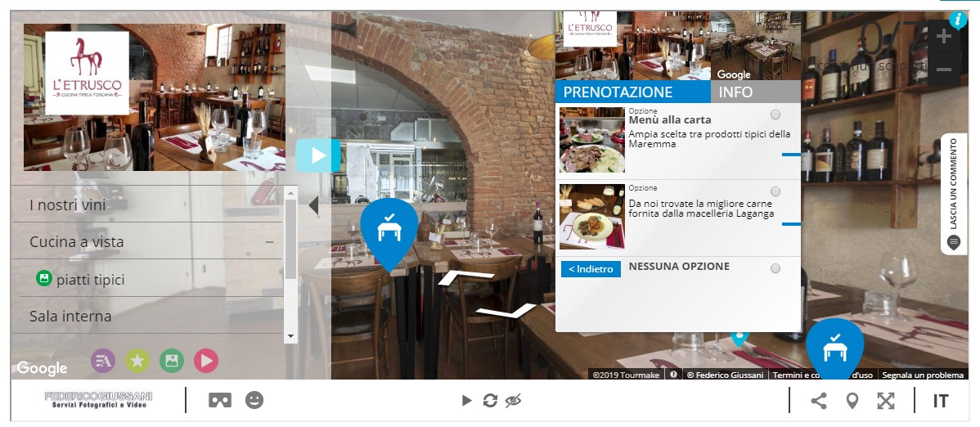Click the purple translate circle icon
This screenshot has width=980, height=427.
pos(103,361)
